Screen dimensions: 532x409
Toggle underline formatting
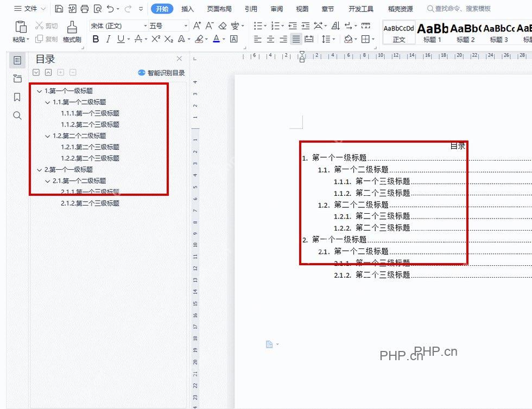click(x=121, y=39)
